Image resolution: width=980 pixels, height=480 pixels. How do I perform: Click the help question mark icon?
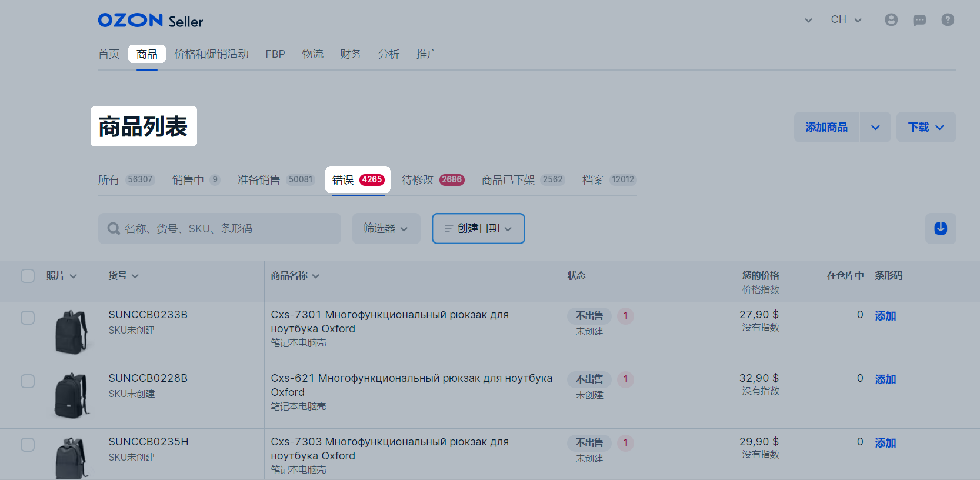click(947, 20)
